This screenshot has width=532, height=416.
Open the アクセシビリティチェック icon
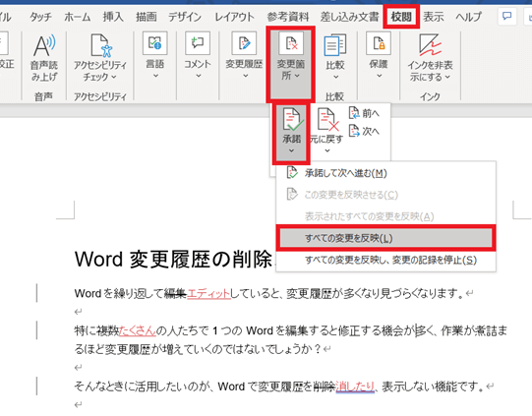tap(100, 45)
